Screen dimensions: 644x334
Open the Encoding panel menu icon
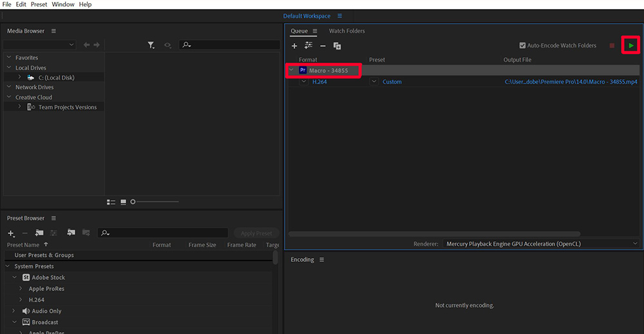point(321,260)
